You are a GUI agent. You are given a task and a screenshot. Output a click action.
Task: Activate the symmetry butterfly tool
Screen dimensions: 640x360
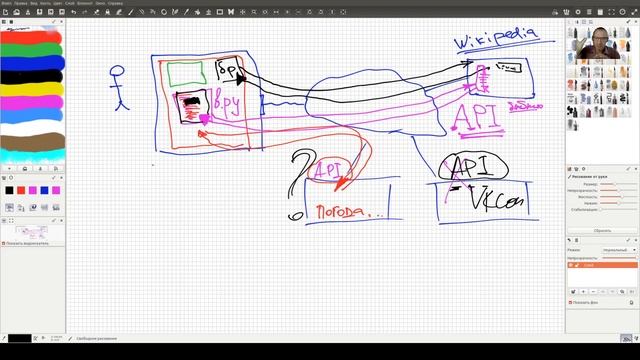coord(231,12)
